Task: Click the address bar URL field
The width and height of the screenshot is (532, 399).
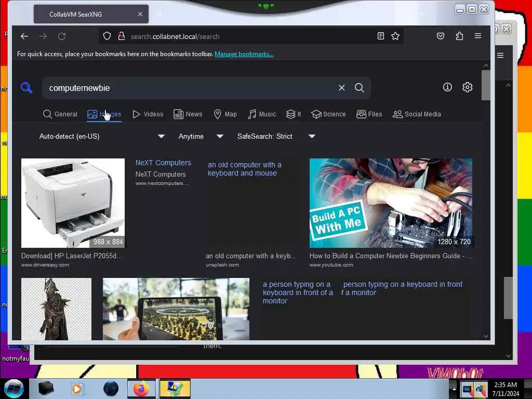Action: (251, 36)
